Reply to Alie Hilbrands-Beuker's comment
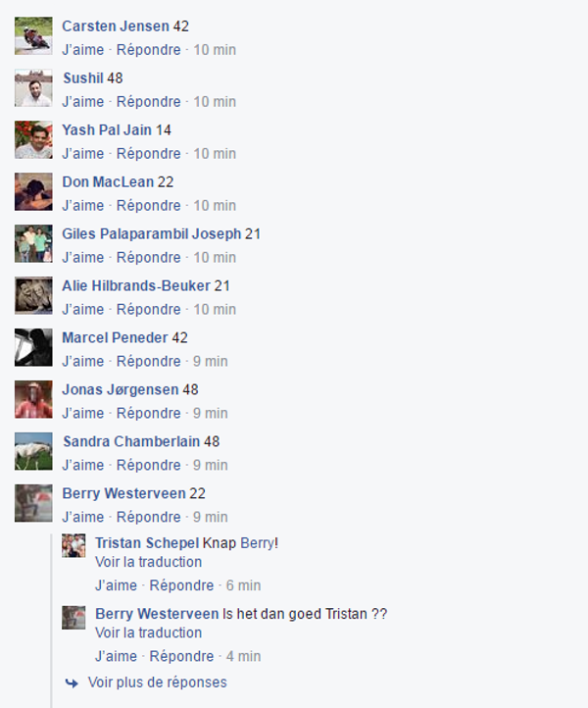 pos(148,309)
